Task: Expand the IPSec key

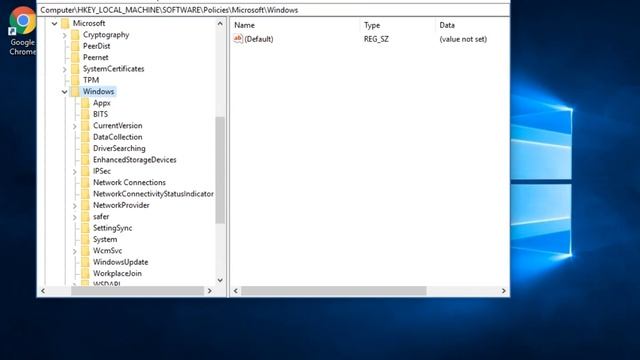Action: 75,172
